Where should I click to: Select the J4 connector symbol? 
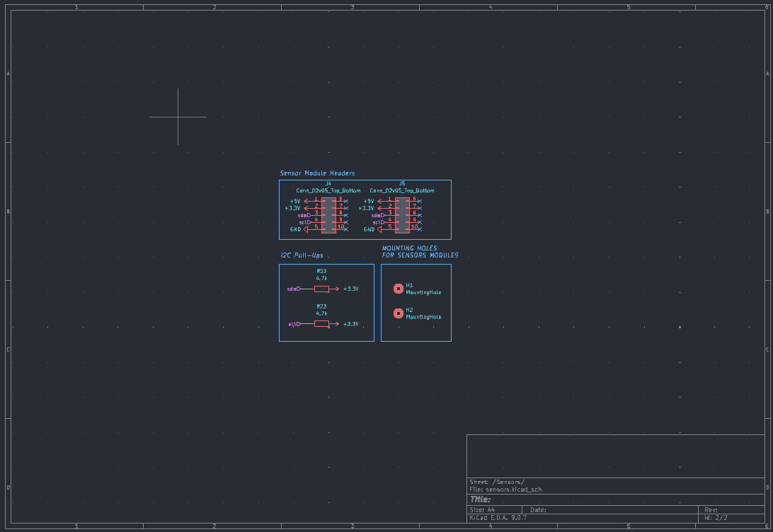click(328, 215)
